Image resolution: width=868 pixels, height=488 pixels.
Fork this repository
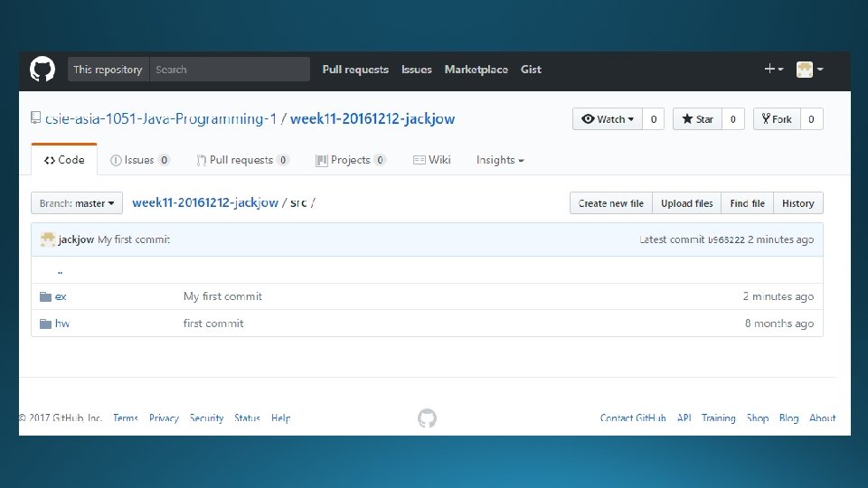point(777,119)
